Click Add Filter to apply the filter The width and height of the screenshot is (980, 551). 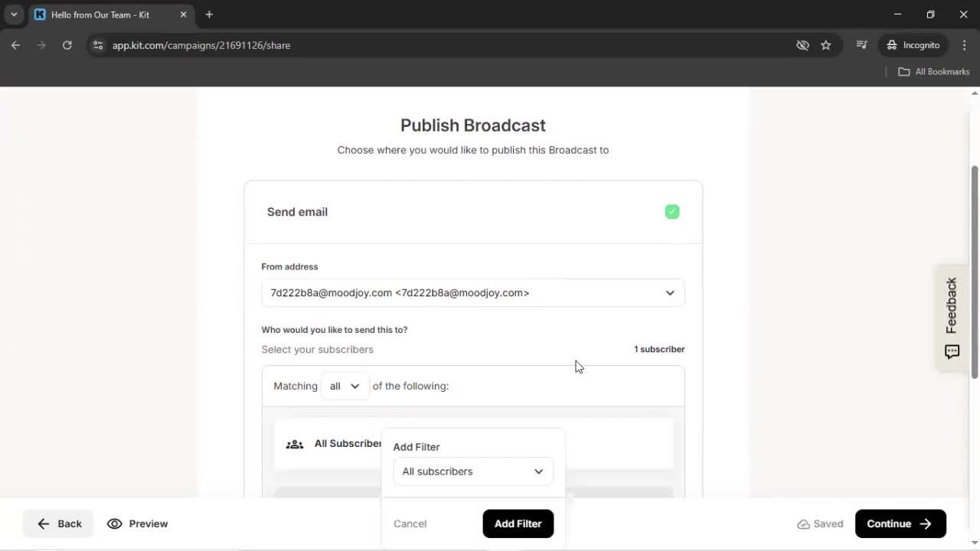coord(518,523)
